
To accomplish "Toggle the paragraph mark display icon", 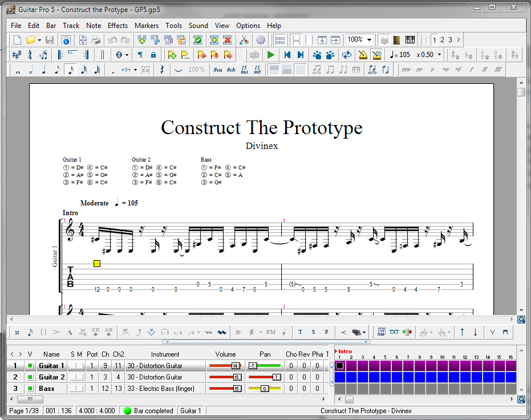I will (x=140, y=55).
